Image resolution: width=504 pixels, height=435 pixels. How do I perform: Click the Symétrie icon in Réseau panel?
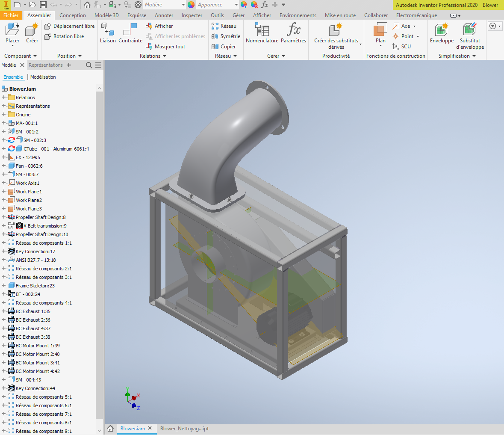click(x=214, y=36)
